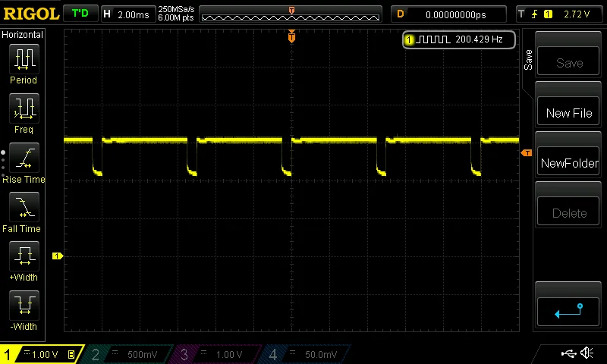Click the Delete button

click(568, 212)
